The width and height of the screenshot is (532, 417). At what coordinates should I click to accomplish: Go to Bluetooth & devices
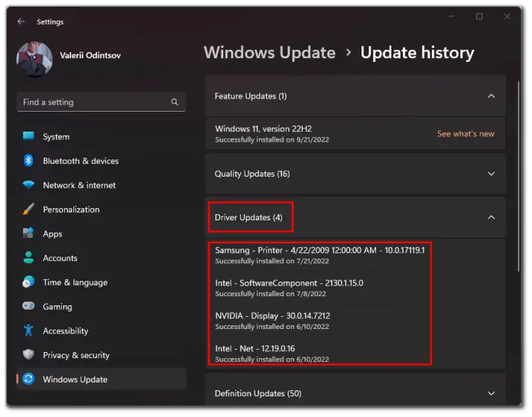pos(101,161)
